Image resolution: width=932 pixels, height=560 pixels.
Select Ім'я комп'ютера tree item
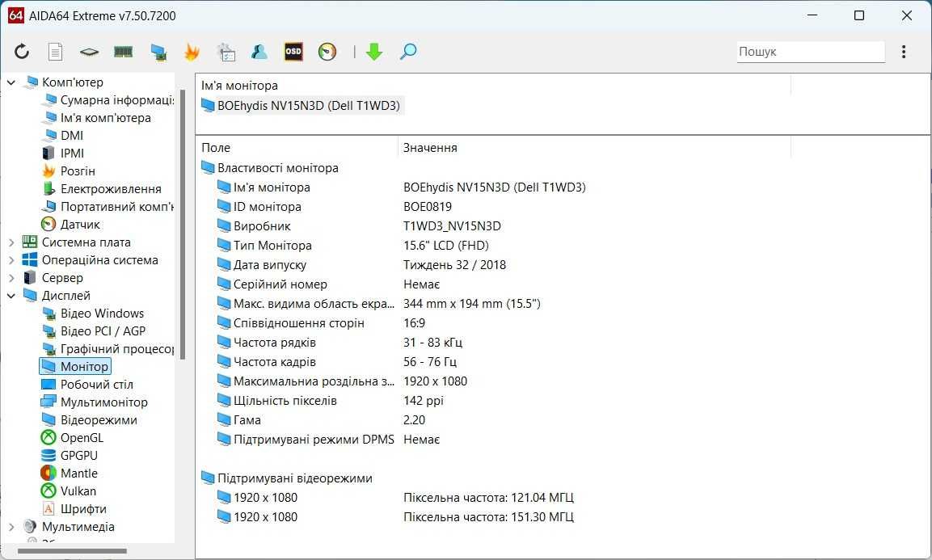(x=96, y=118)
